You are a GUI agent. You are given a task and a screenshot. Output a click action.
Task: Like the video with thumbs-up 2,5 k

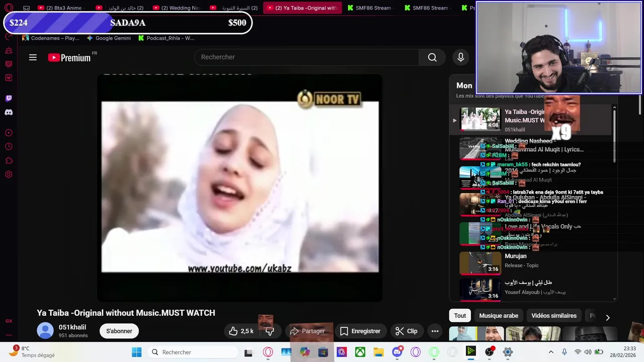pyautogui.click(x=242, y=331)
